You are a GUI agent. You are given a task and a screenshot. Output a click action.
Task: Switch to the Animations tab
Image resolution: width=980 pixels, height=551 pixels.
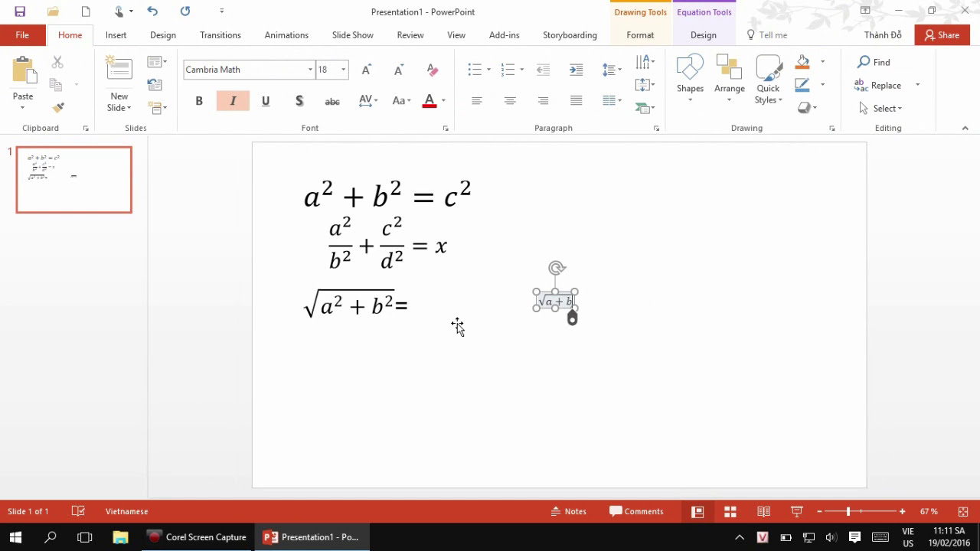286,35
